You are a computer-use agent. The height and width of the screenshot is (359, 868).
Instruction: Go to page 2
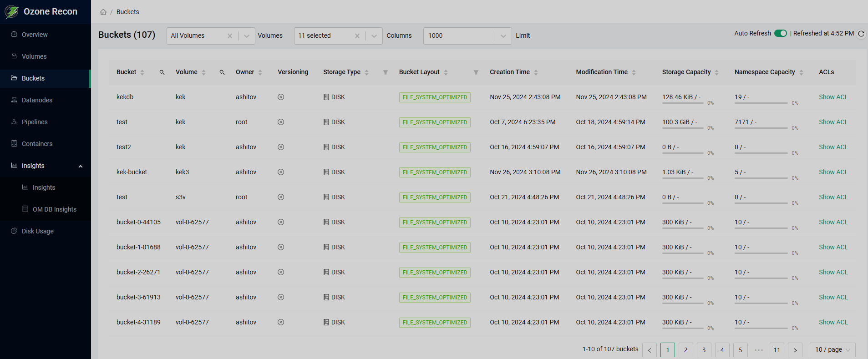[x=686, y=350]
